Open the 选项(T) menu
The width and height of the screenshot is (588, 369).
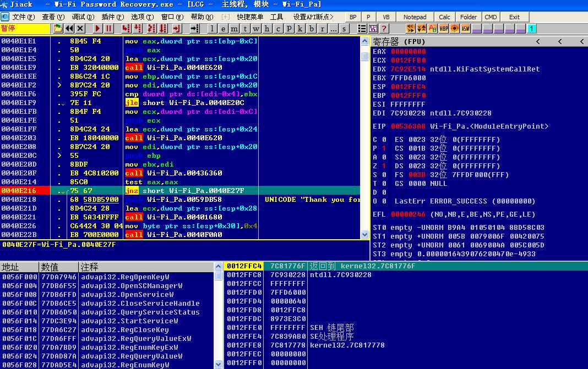(x=142, y=17)
